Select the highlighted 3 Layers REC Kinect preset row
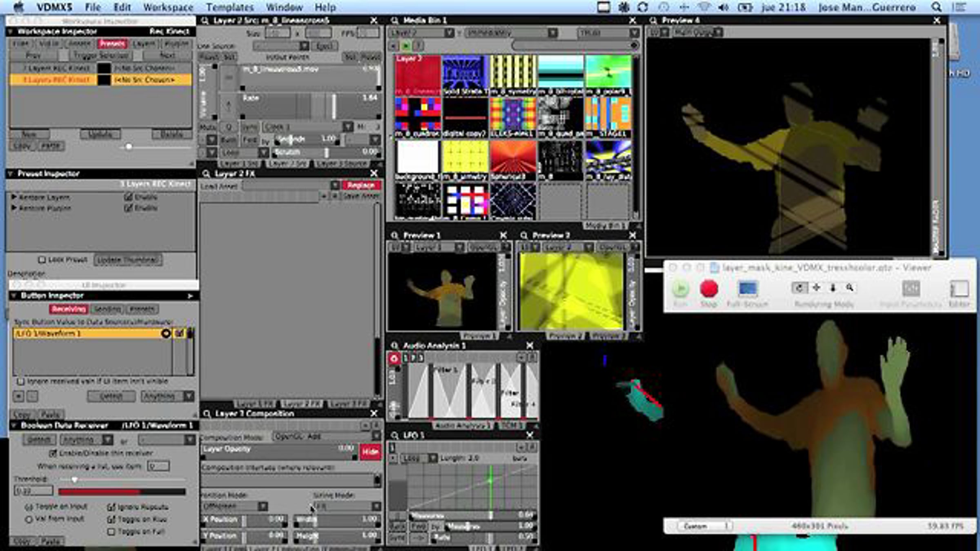This screenshot has width=980, height=551. coord(100,80)
